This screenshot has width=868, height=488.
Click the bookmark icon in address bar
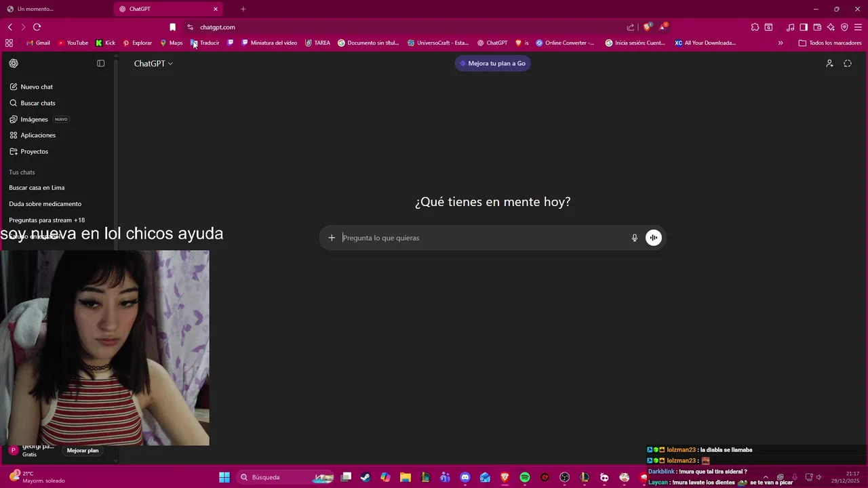pyautogui.click(x=172, y=27)
